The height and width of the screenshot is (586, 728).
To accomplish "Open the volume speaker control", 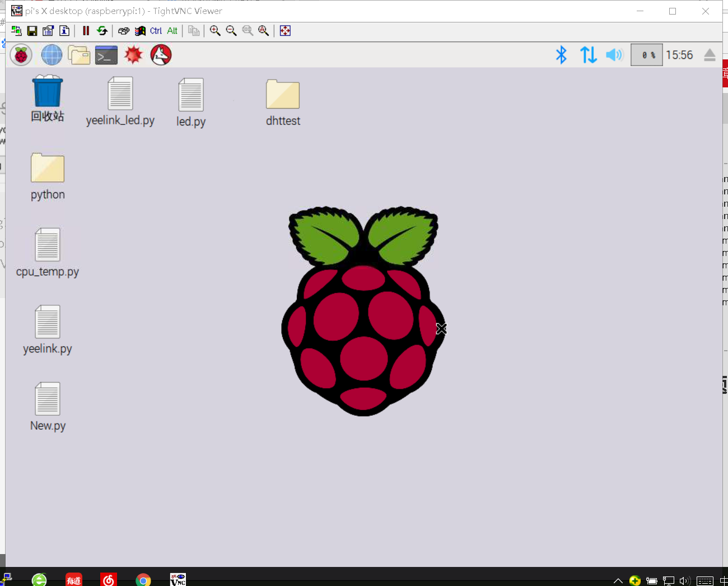I will [x=614, y=55].
